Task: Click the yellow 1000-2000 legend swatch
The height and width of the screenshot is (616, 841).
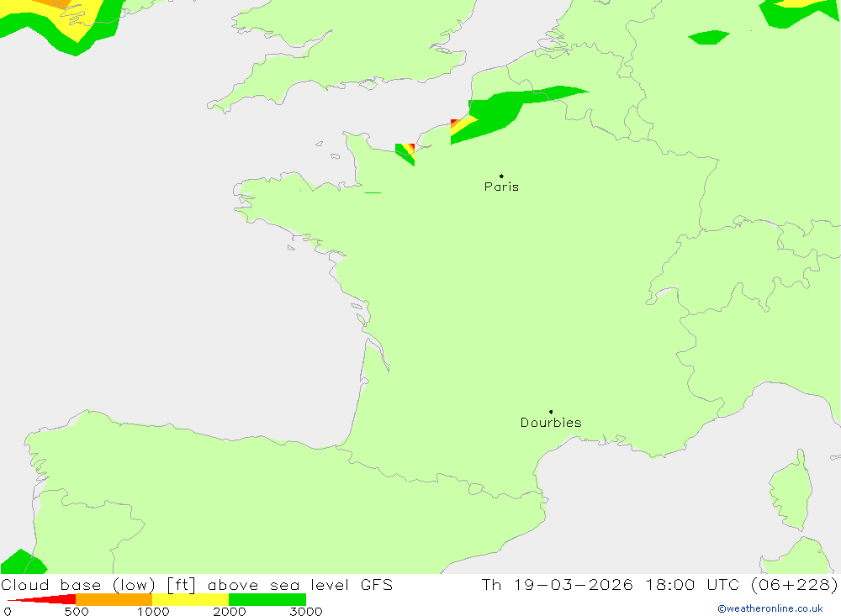Action: [x=190, y=599]
